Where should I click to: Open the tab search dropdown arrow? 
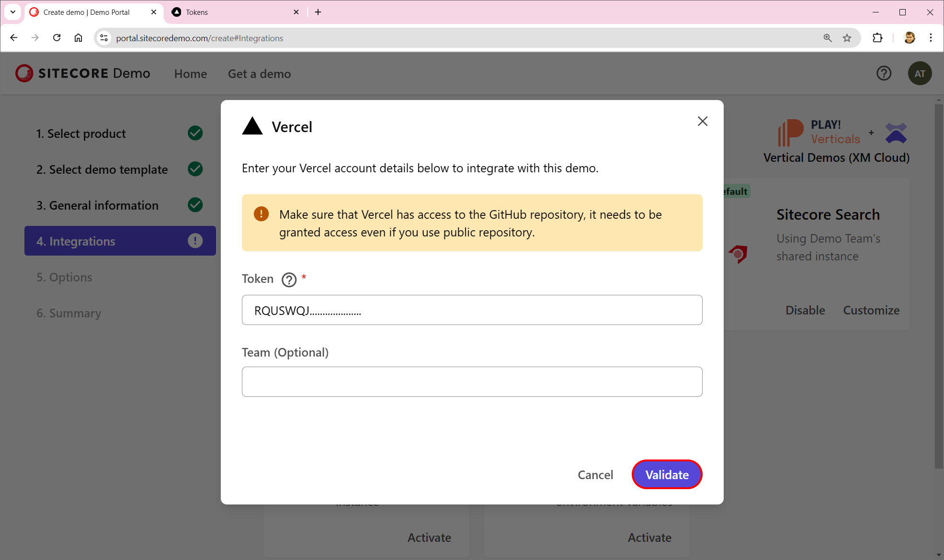(x=13, y=12)
